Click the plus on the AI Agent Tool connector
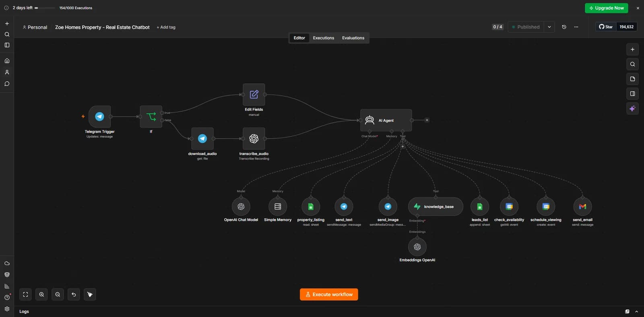This screenshot has height=317, width=644. pyautogui.click(x=402, y=146)
